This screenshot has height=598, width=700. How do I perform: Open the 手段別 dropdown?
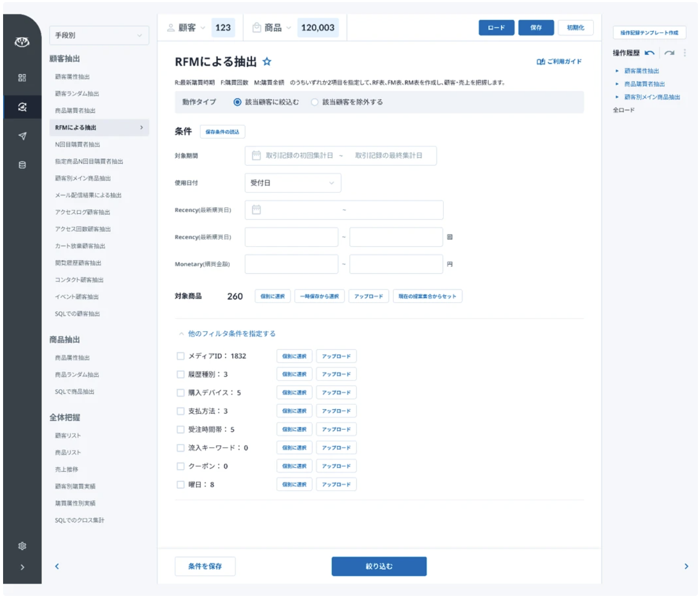[98, 35]
